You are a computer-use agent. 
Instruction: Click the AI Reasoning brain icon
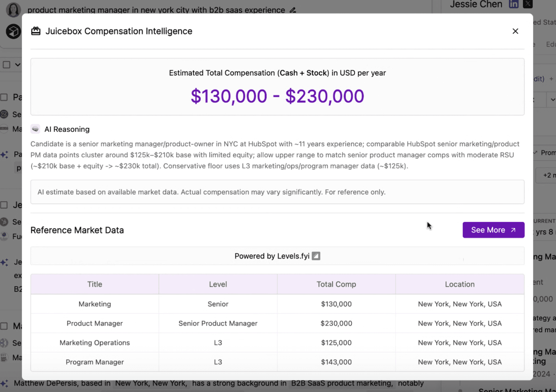[x=35, y=129]
